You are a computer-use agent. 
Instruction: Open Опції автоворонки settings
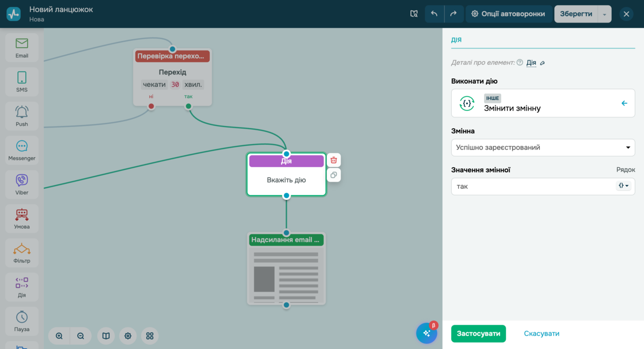[x=508, y=14]
